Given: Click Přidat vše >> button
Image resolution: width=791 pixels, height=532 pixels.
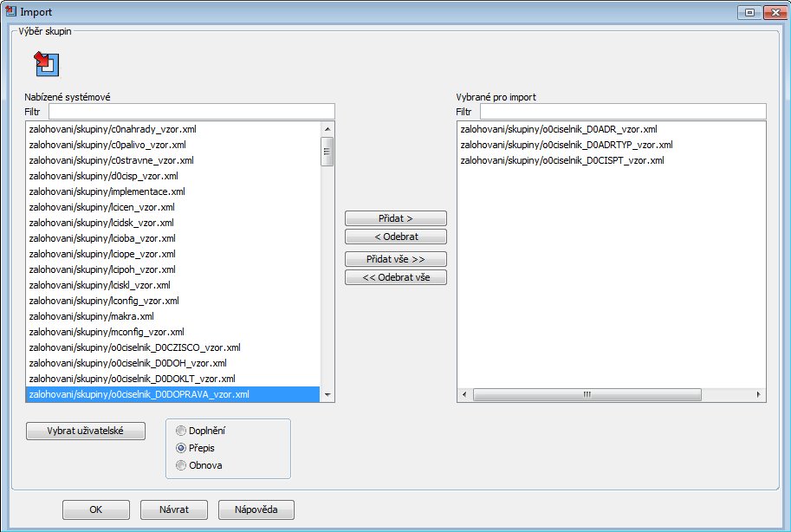Looking at the screenshot, I should [395, 259].
